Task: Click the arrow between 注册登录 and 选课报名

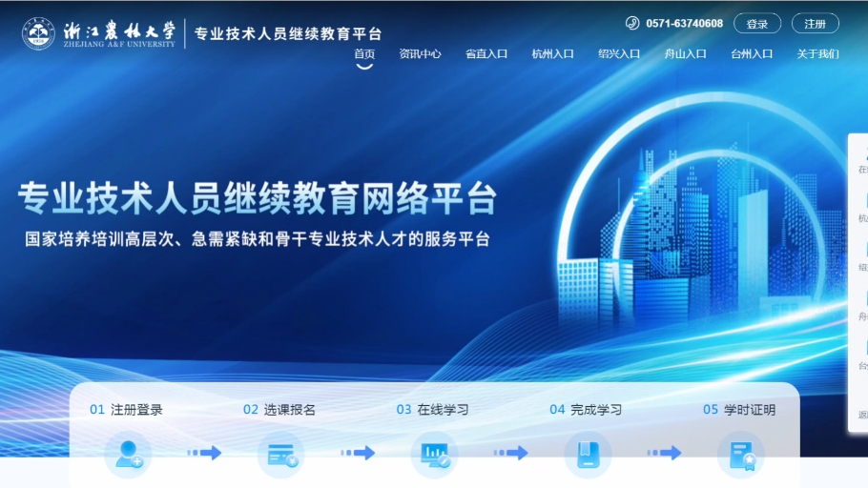Action: pos(204,454)
